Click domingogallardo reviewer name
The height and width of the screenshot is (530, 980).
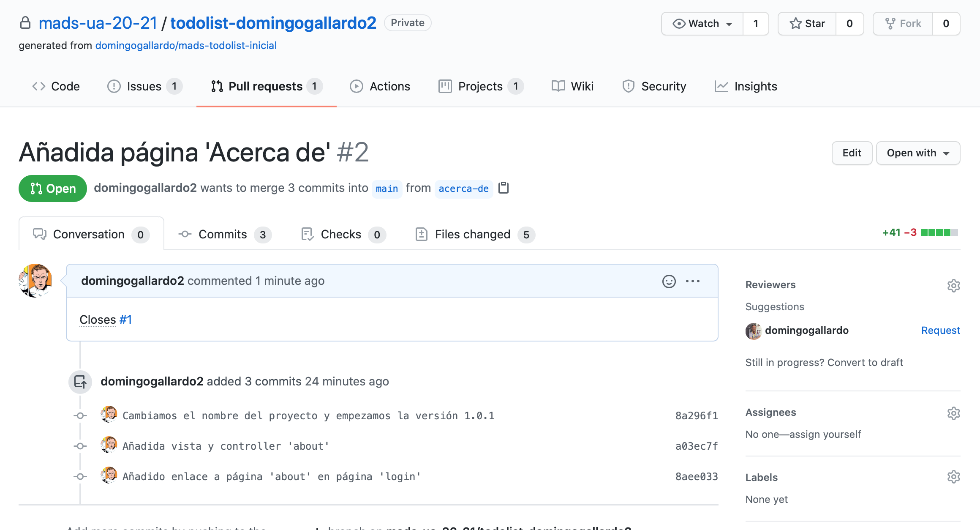[807, 331]
